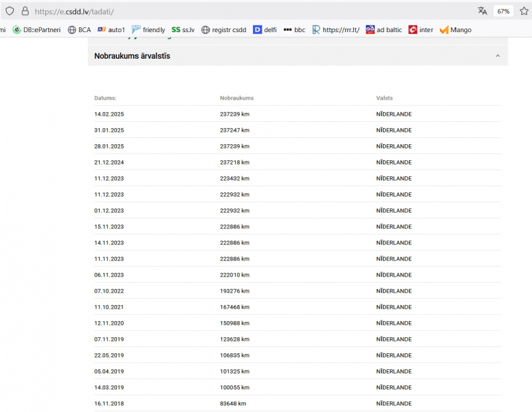
Task: Select the date 07.11.2019
Action: (x=109, y=340)
